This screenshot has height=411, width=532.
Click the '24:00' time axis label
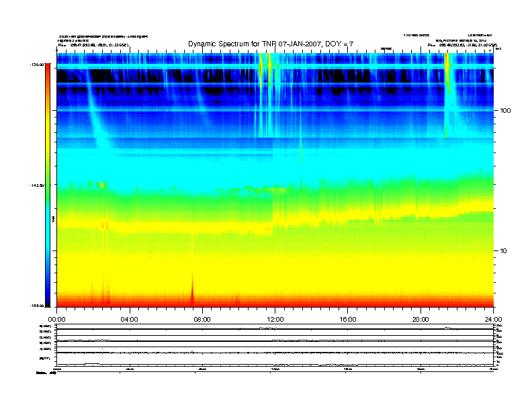click(x=493, y=320)
